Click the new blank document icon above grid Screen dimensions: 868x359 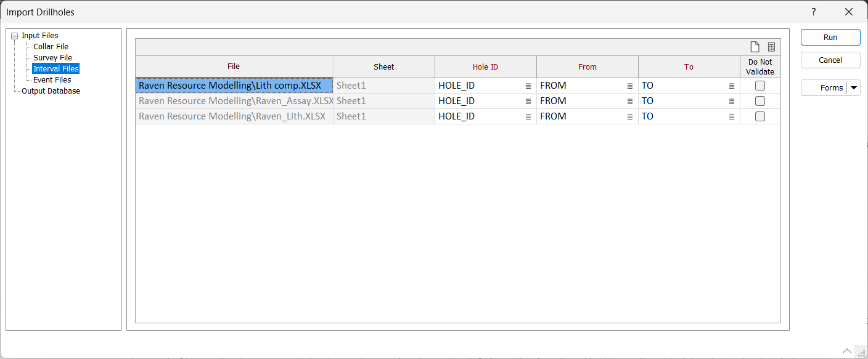pyautogui.click(x=754, y=47)
